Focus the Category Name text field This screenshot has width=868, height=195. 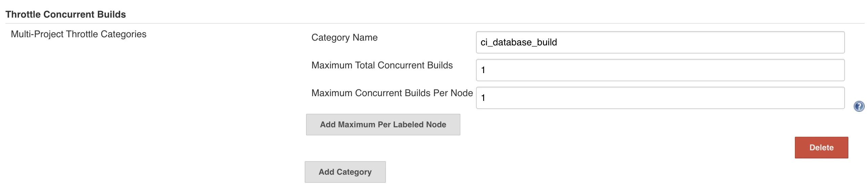[660, 42]
